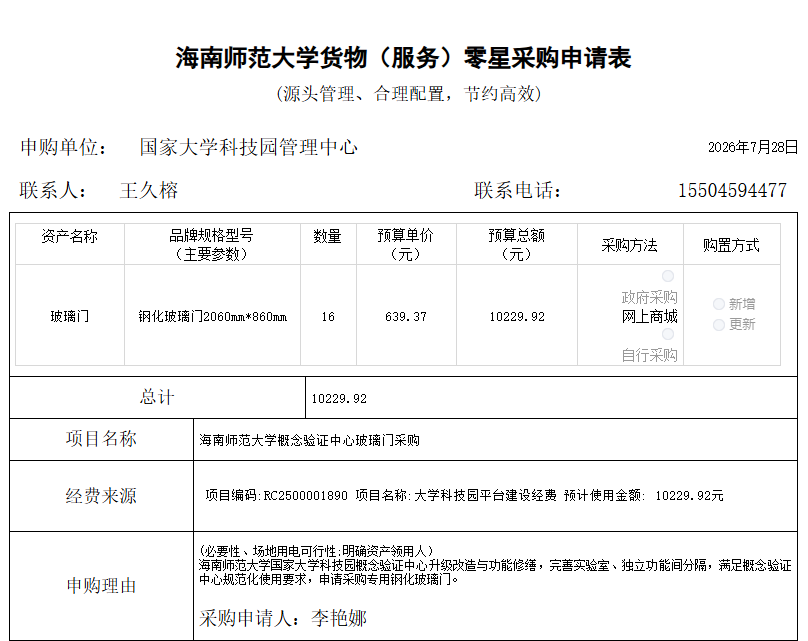Screen dimensions: 808x641
Task: Click the row total cell 10229.92
Action: pyautogui.click(x=517, y=317)
